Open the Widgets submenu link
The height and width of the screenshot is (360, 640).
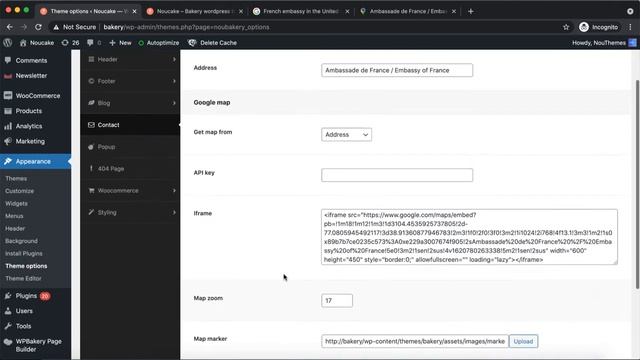click(x=16, y=203)
